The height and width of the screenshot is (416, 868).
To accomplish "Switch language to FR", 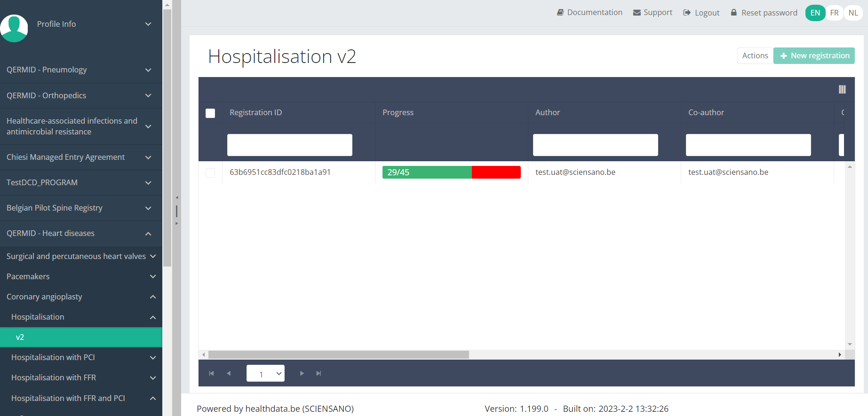I will [834, 13].
